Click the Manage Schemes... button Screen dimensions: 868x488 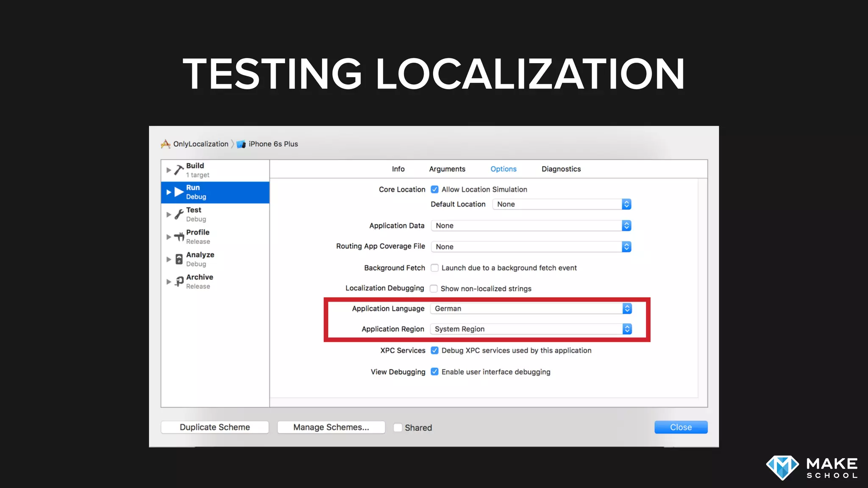click(331, 427)
